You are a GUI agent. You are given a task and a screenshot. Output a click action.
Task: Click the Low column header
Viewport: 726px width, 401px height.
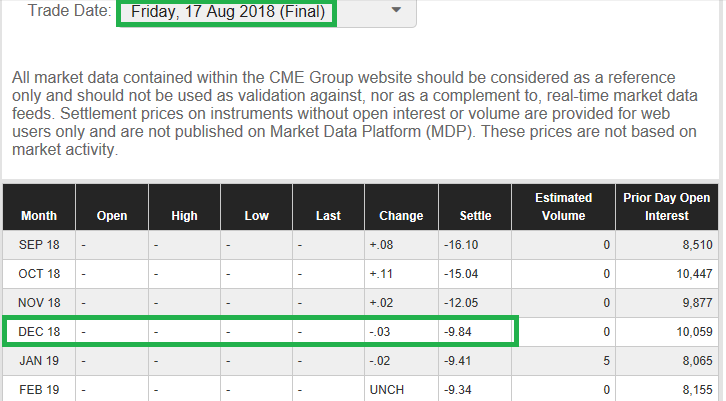[255, 215]
